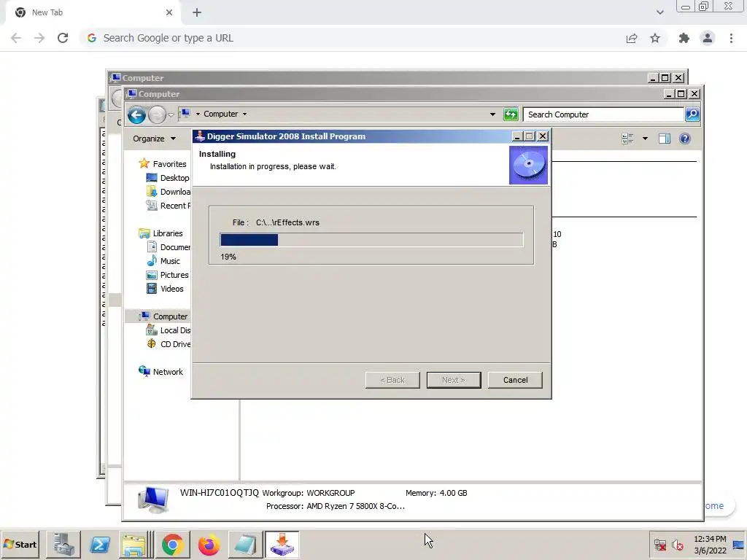Open Chrome tab search chevron
Viewport: 747px width, 560px height.
659,12
